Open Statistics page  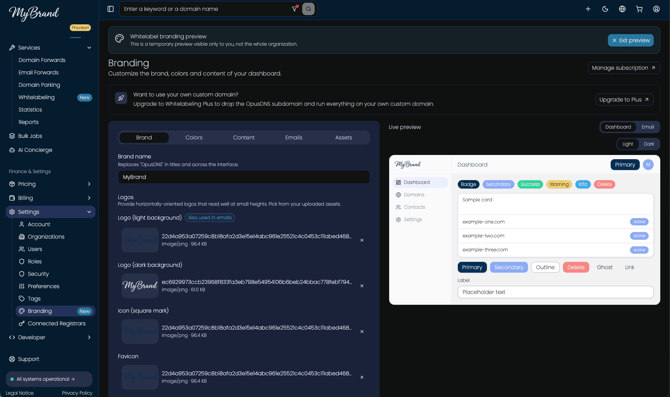pyautogui.click(x=30, y=110)
